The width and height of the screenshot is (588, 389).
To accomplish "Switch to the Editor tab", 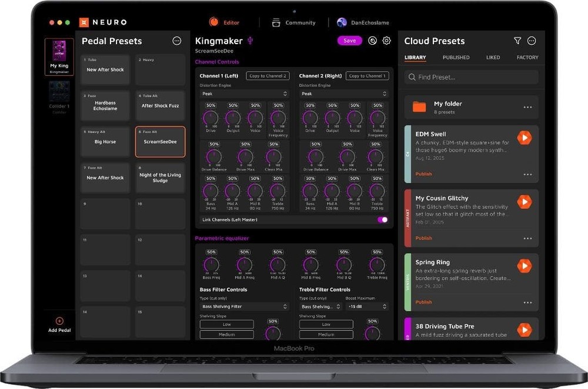I will (224, 22).
